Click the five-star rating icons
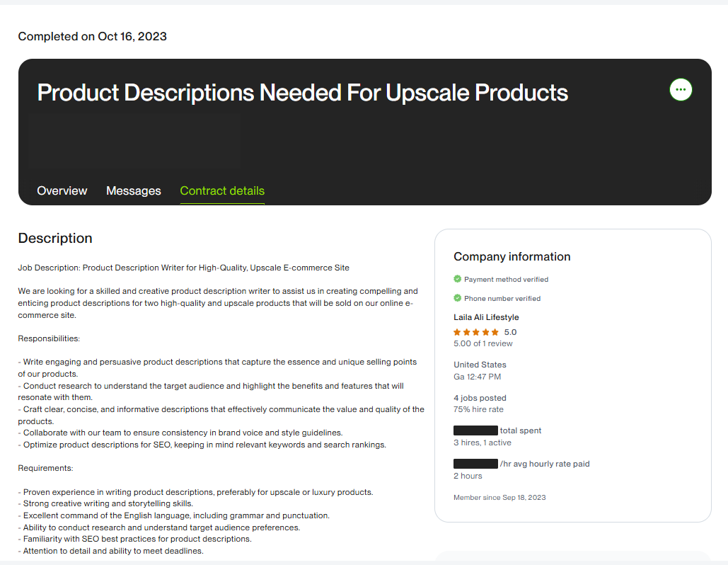This screenshot has height=565, width=728. click(x=476, y=332)
